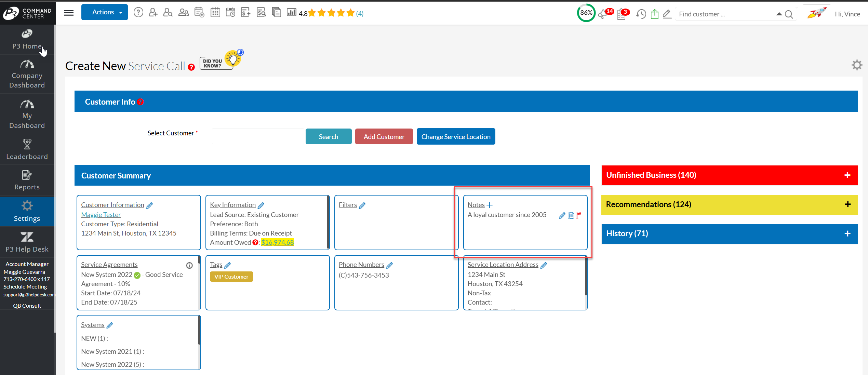This screenshot has height=375, width=868.
Task: Expand the History (71) section
Action: click(847, 234)
